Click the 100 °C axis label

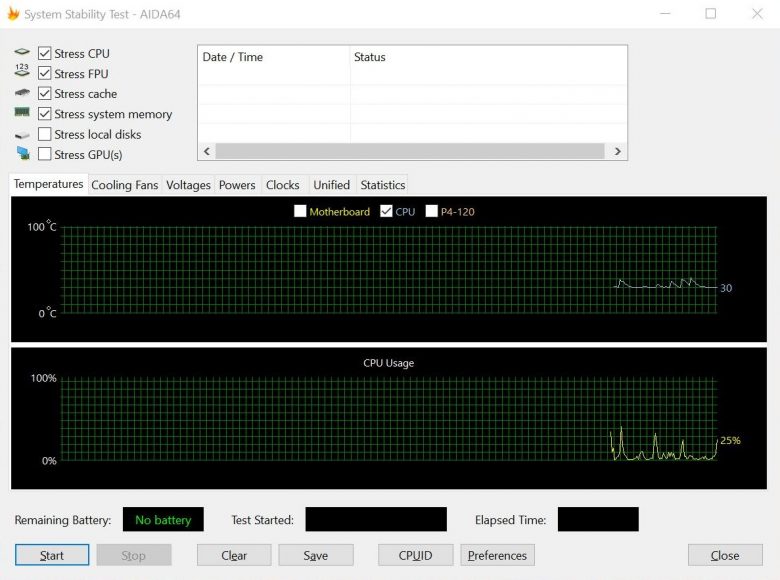pos(42,226)
